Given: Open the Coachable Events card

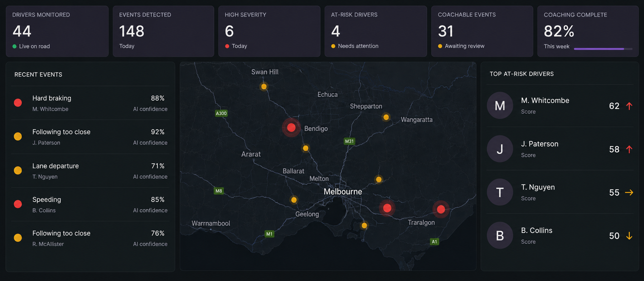Looking at the screenshot, I should point(482,31).
